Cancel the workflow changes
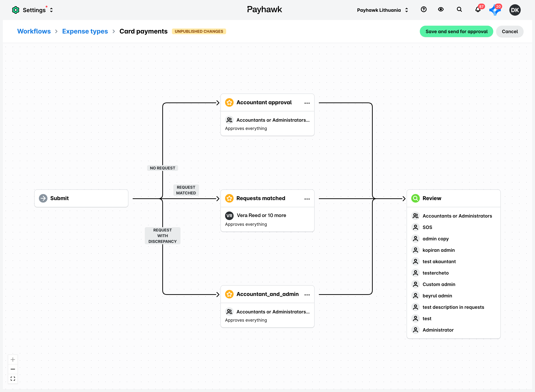This screenshot has width=535, height=392. (510, 31)
